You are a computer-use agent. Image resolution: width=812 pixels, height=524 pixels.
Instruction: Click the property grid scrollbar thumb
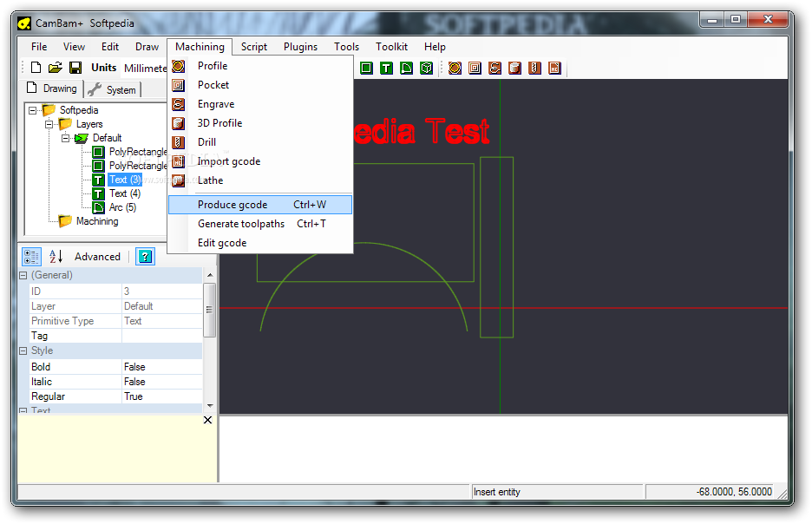pos(210,310)
